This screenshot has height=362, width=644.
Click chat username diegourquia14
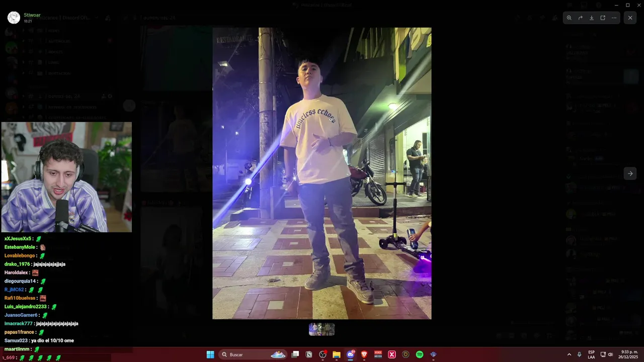tap(20, 281)
